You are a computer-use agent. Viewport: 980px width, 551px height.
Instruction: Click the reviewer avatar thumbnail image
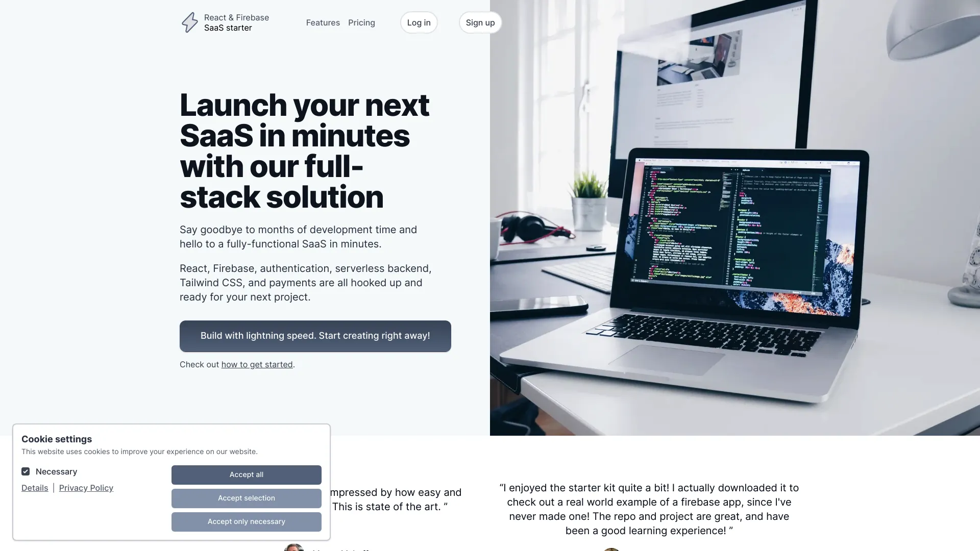click(293, 547)
